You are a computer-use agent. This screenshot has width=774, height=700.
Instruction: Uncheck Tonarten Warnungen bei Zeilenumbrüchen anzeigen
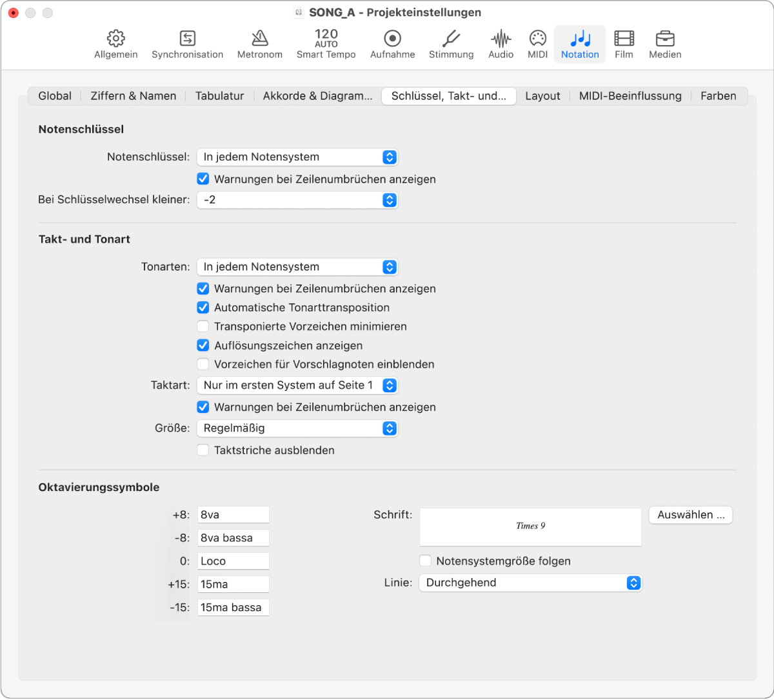pos(203,288)
